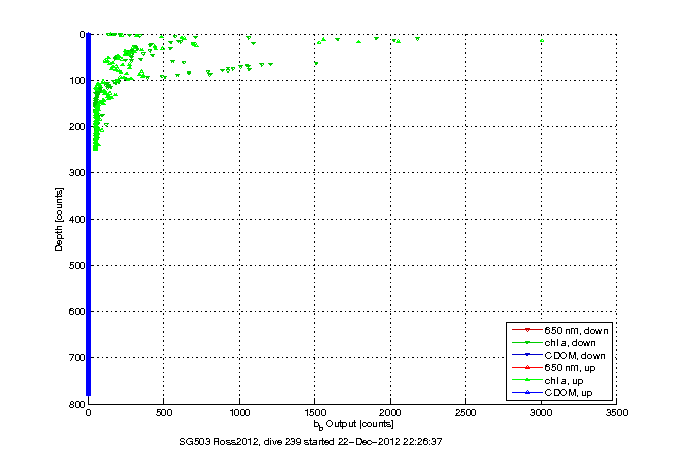
Task: Click the Depth [counts] y-axis label
Action: (60, 218)
